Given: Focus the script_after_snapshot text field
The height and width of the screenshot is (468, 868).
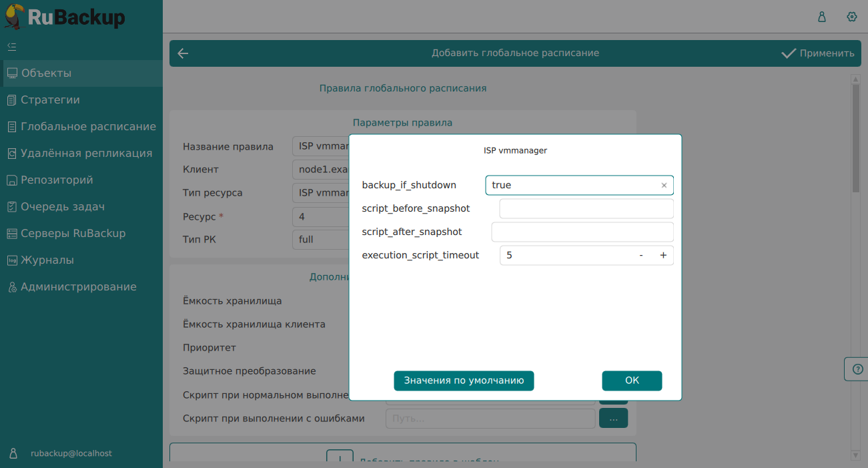Looking at the screenshot, I should click(x=582, y=232).
